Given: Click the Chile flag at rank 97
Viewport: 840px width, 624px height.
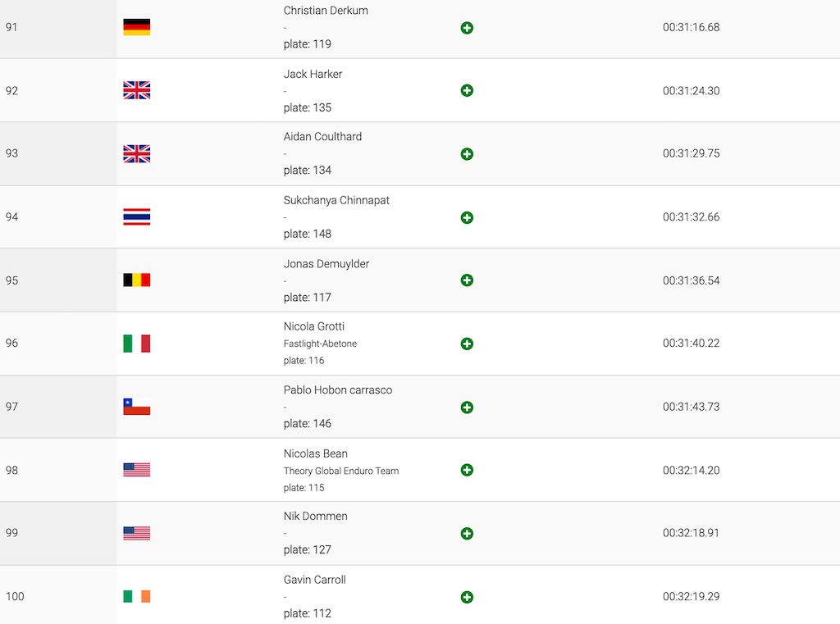Looking at the screenshot, I should tap(137, 407).
